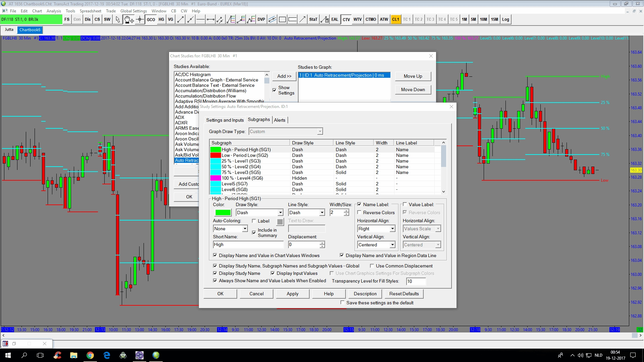Click the StaT toolbar button
Viewport: 644px width, 362px height.
pos(313,19)
